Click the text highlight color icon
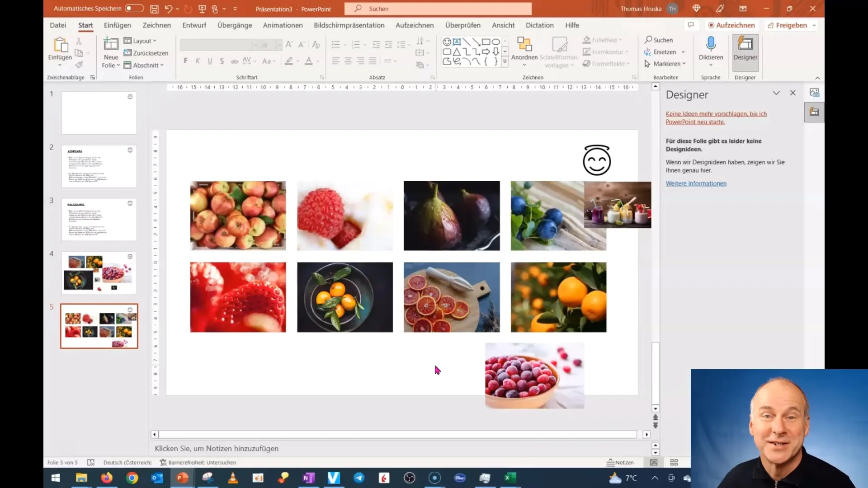This screenshot has width=868, height=488. point(289,61)
